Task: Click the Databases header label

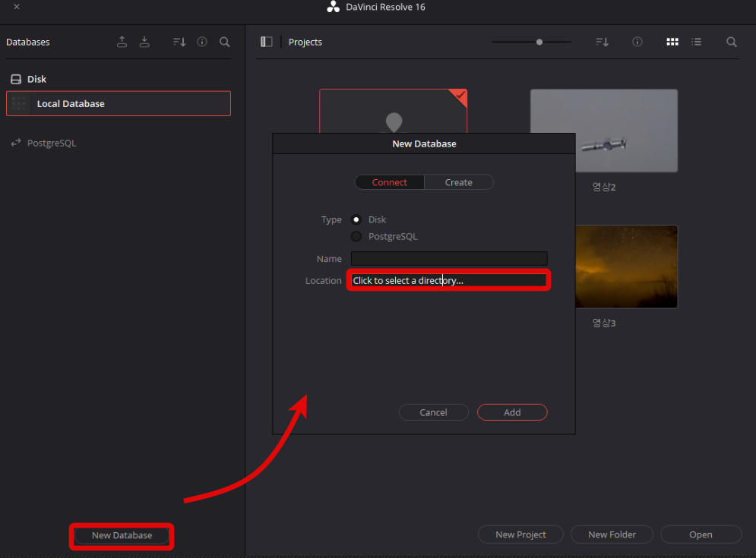Action: coord(28,42)
